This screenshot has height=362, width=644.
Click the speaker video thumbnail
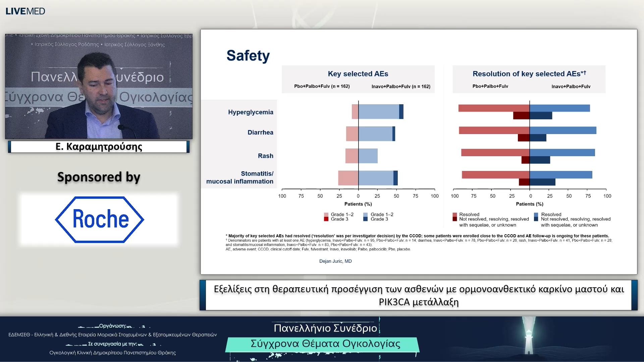point(99,86)
